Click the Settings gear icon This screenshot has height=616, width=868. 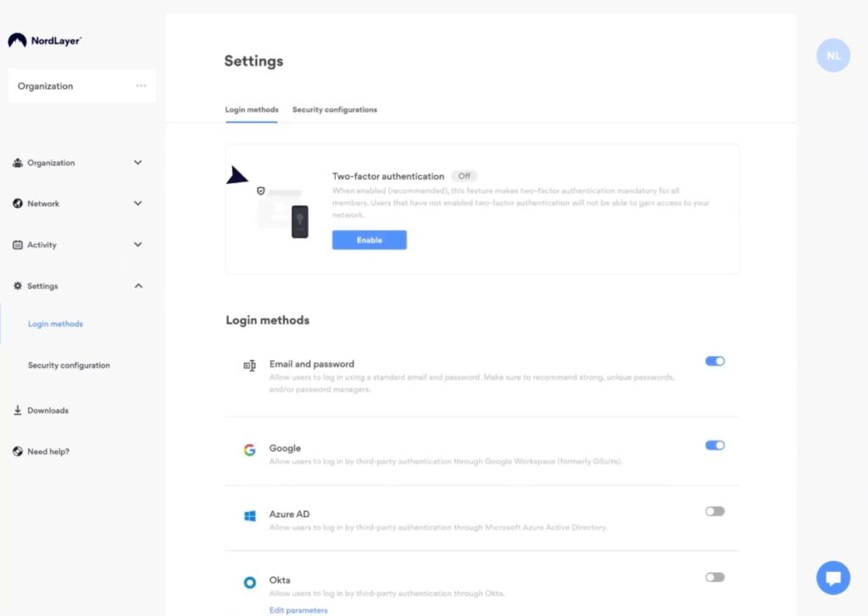18,286
